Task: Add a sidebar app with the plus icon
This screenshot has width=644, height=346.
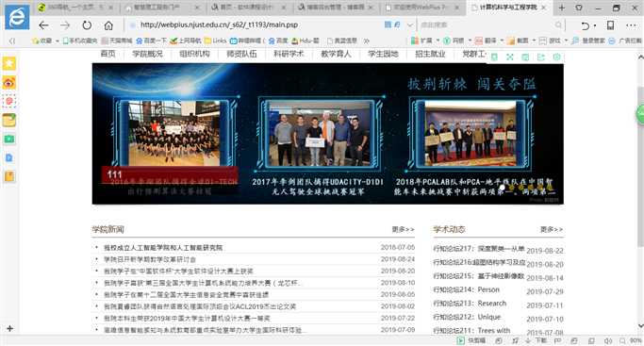Action: tap(9, 328)
